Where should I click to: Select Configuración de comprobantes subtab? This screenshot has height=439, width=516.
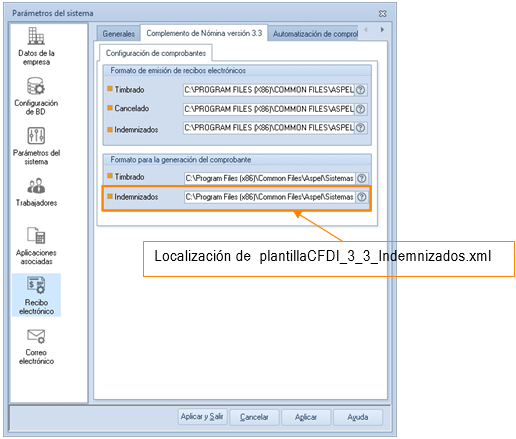click(x=156, y=53)
